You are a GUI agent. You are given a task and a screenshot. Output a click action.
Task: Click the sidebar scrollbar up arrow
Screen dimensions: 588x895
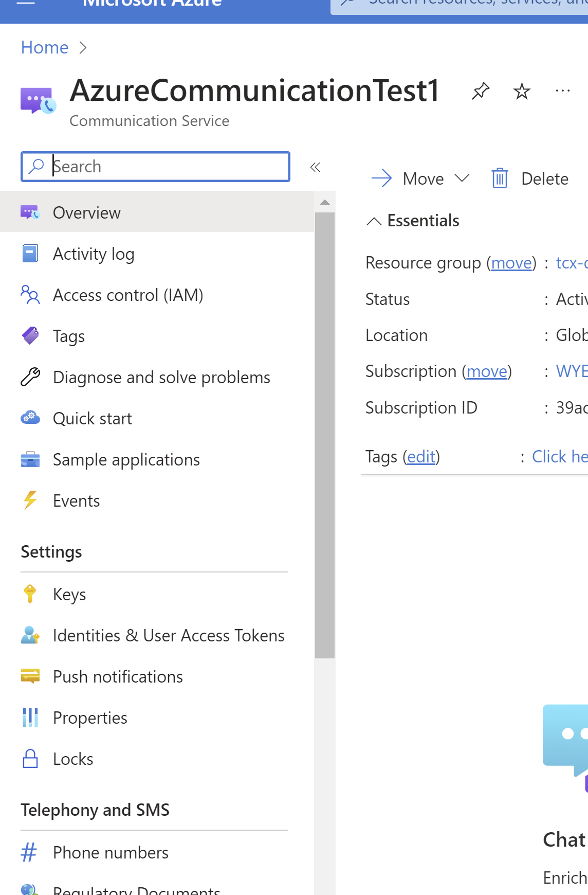pos(324,202)
